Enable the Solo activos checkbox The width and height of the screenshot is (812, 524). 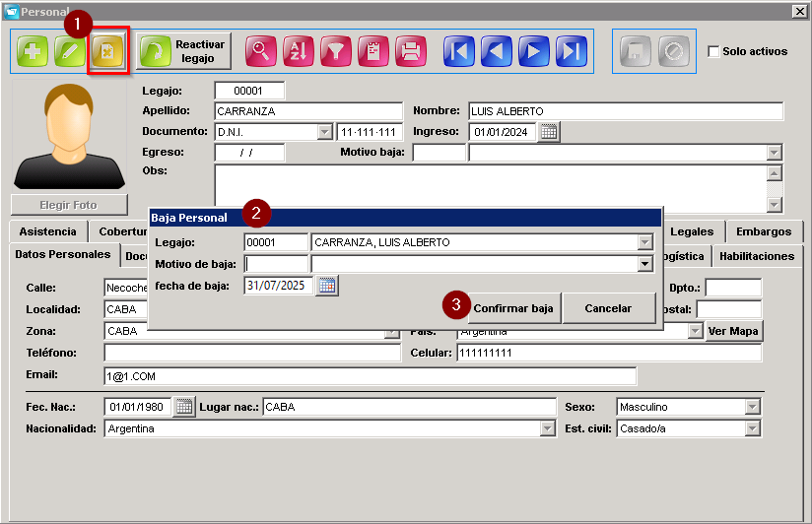click(713, 51)
